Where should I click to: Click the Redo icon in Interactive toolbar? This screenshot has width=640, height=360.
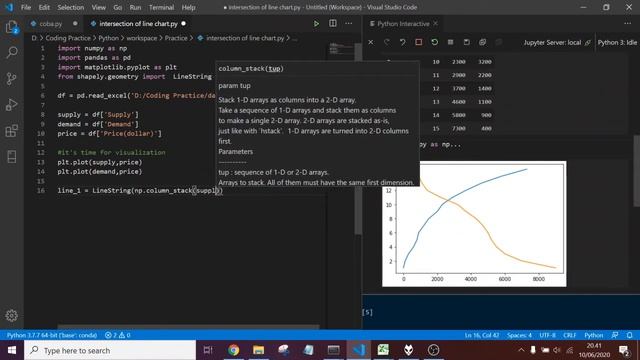click(387, 42)
